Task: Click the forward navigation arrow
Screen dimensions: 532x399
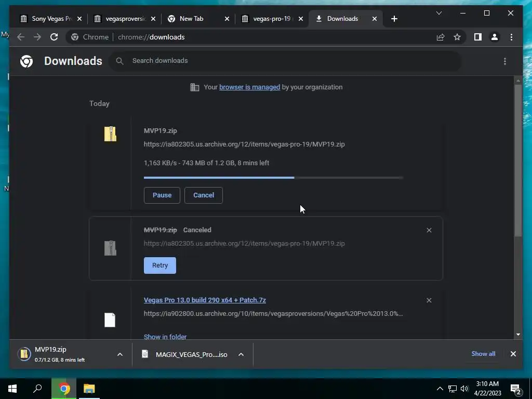Action: [x=37, y=37]
